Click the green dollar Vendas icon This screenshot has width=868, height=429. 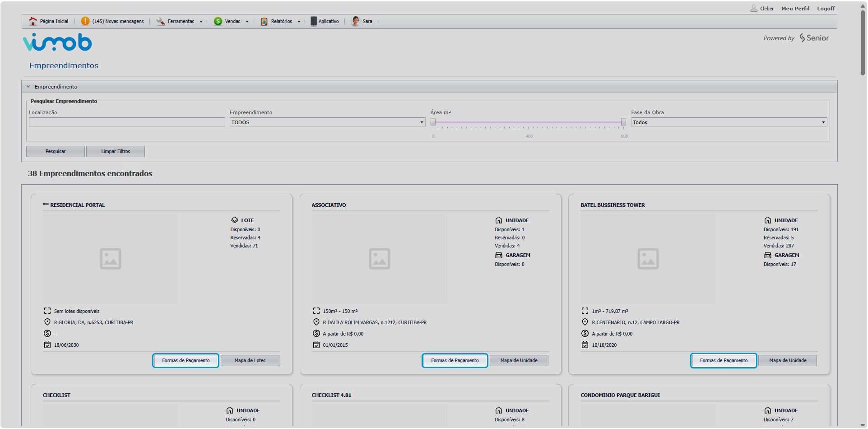(218, 21)
